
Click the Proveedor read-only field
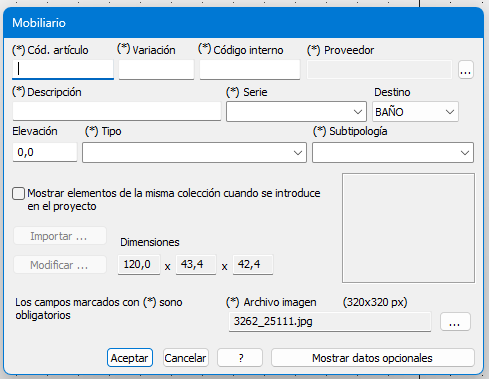point(379,70)
